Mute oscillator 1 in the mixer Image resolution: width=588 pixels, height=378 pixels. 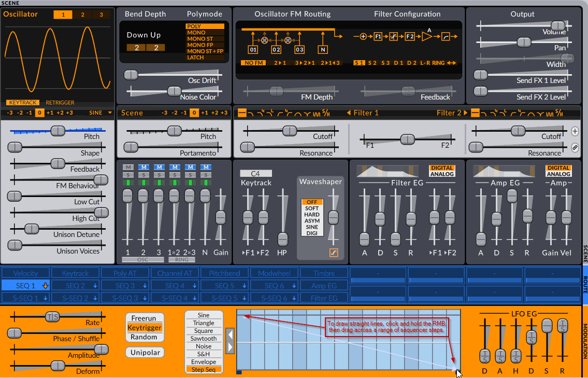(128, 167)
